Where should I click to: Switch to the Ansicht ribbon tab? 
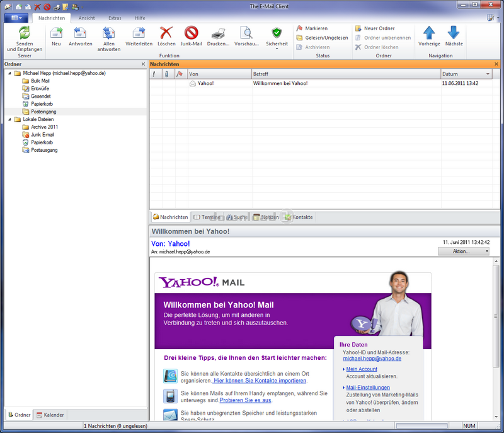coord(87,18)
